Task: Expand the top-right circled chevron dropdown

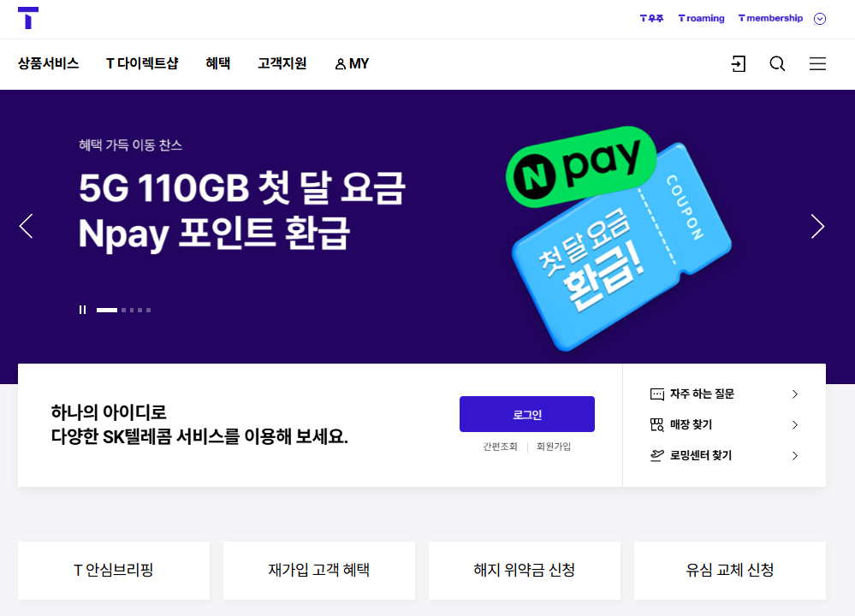Action: [x=820, y=19]
